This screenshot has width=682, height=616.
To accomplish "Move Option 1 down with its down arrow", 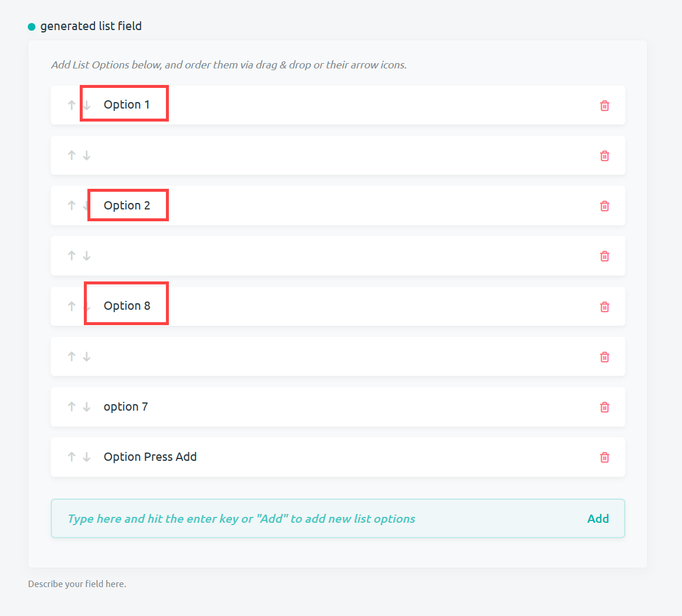I will tap(86, 104).
